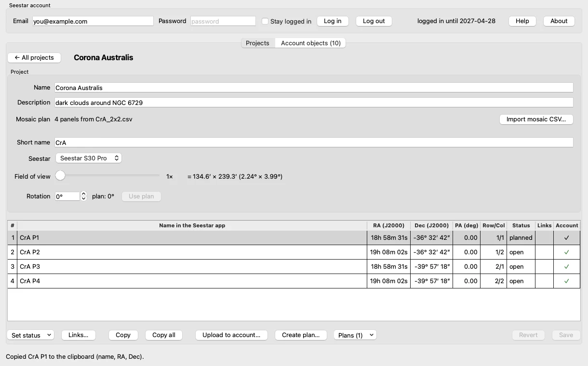588x366 pixels.
Task: Click the disabled Use plan button
Action: tap(141, 196)
